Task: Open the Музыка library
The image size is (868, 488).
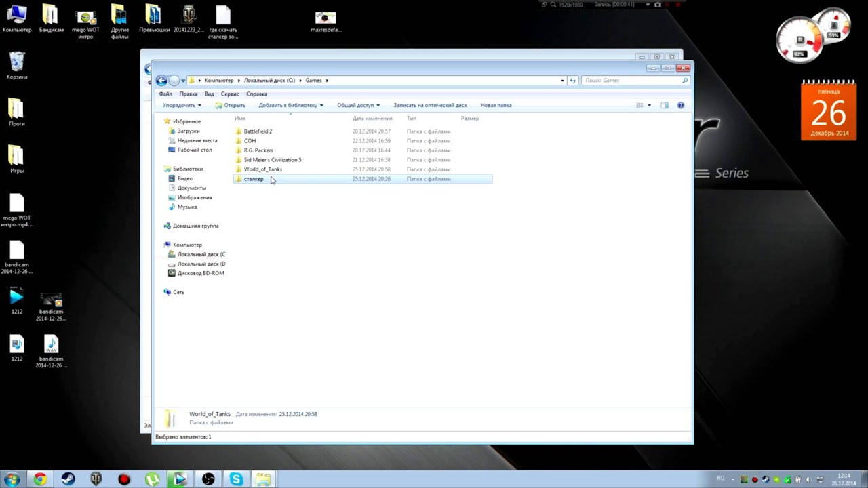Action: (x=186, y=207)
